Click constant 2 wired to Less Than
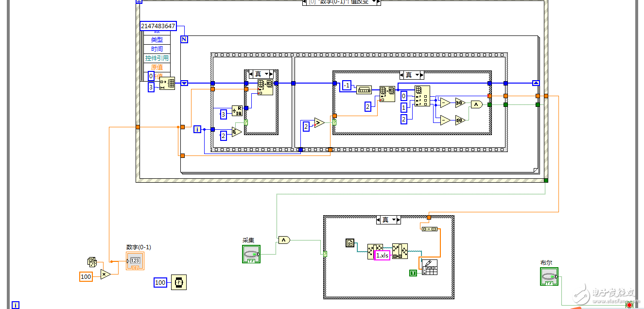The height and width of the screenshot is (309, 644). [x=223, y=136]
